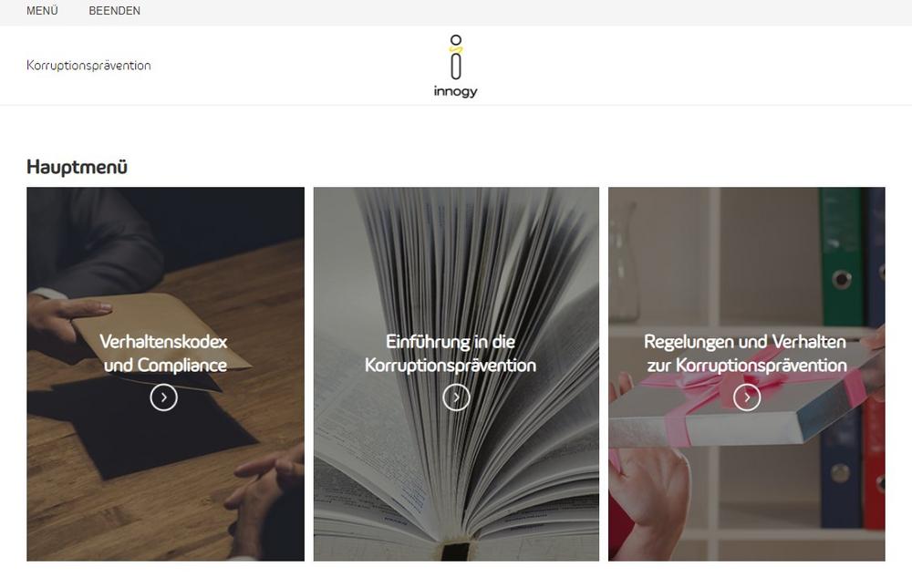The image size is (912, 588).
Task: Open Einführung in die Korruptionsprävention title
Action: coord(451,353)
